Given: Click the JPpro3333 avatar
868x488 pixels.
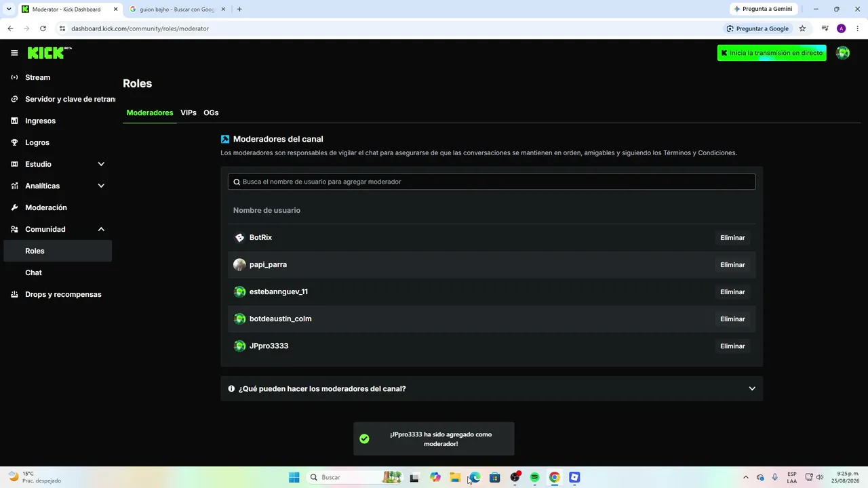Looking at the screenshot, I should pos(239,346).
